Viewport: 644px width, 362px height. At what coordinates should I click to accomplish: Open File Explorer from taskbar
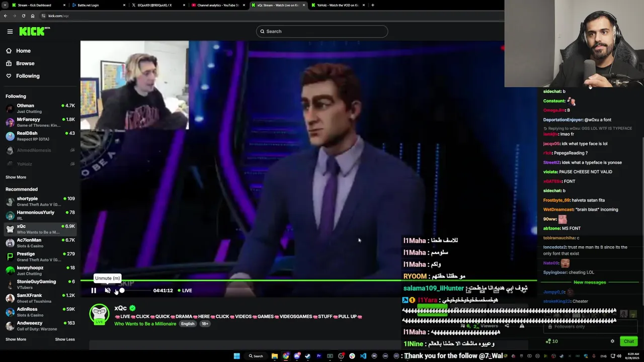pyautogui.click(x=275, y=356)
